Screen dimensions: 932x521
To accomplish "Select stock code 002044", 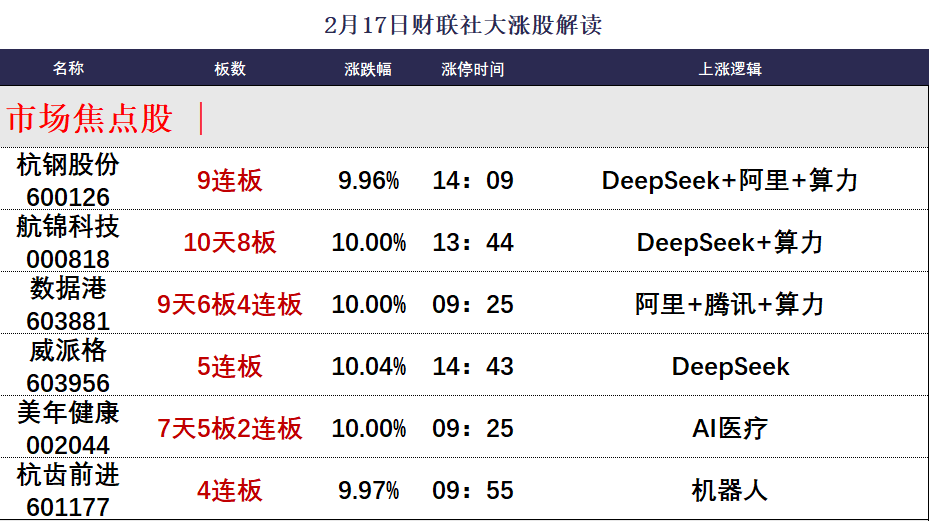I will (68, 446).
